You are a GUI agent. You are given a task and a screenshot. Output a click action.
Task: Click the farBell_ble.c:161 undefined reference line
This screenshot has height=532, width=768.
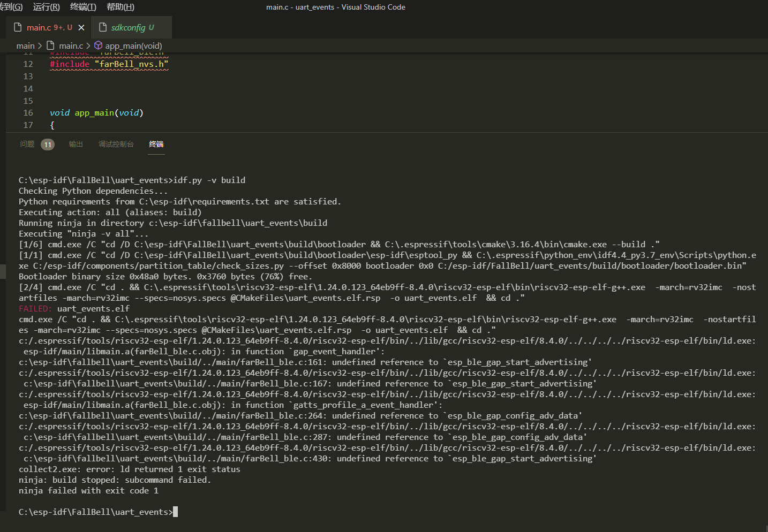pyautogui.click(x=305, y=362)
